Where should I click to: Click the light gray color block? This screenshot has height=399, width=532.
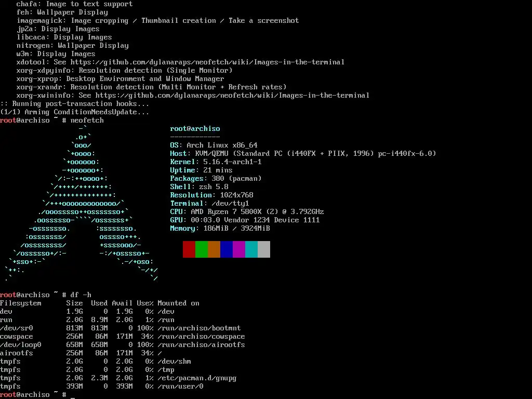tap(264, 249)
